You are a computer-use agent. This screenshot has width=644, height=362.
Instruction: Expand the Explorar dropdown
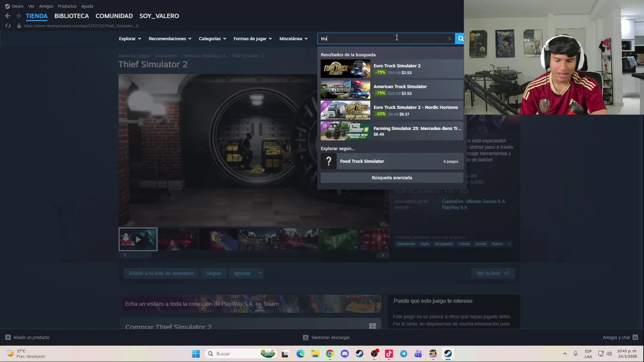tap(130, 39)
